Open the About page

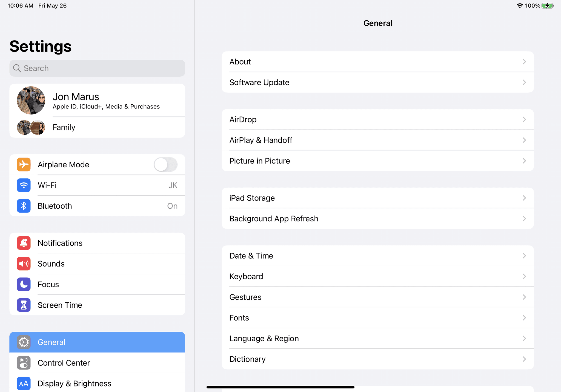click(378, 62)
